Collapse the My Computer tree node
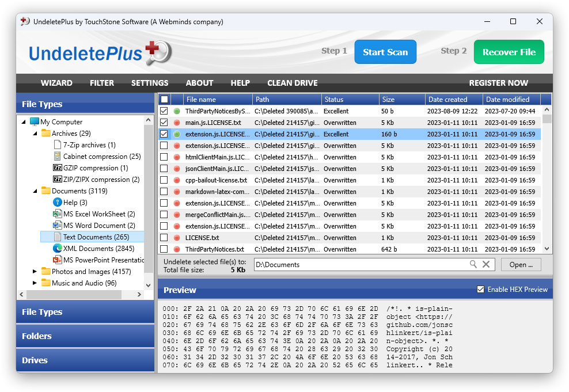569x392 pixels. click(24, 122)
